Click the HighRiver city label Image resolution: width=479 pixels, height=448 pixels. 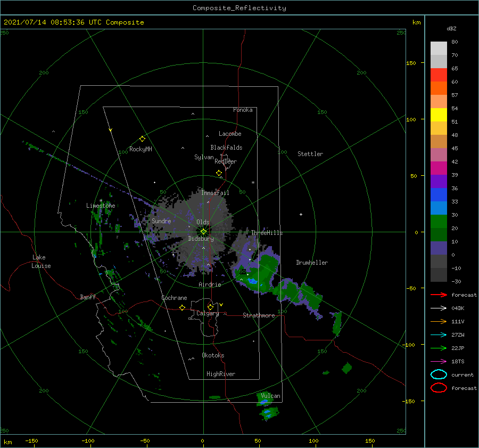pyautogui.click(x=221, y=374)
